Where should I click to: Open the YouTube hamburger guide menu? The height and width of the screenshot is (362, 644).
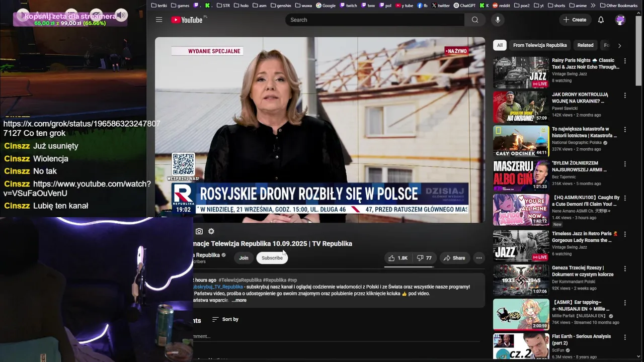(159, 20)
